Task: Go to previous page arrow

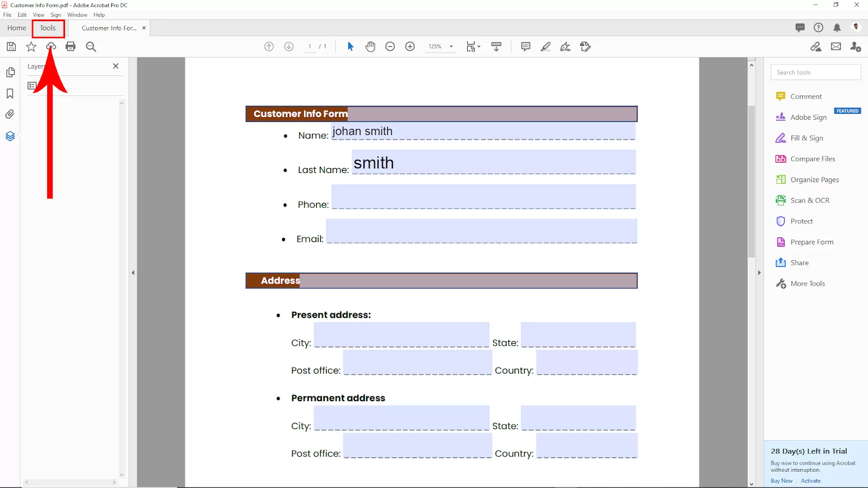Action: click(x=269, y=47)
